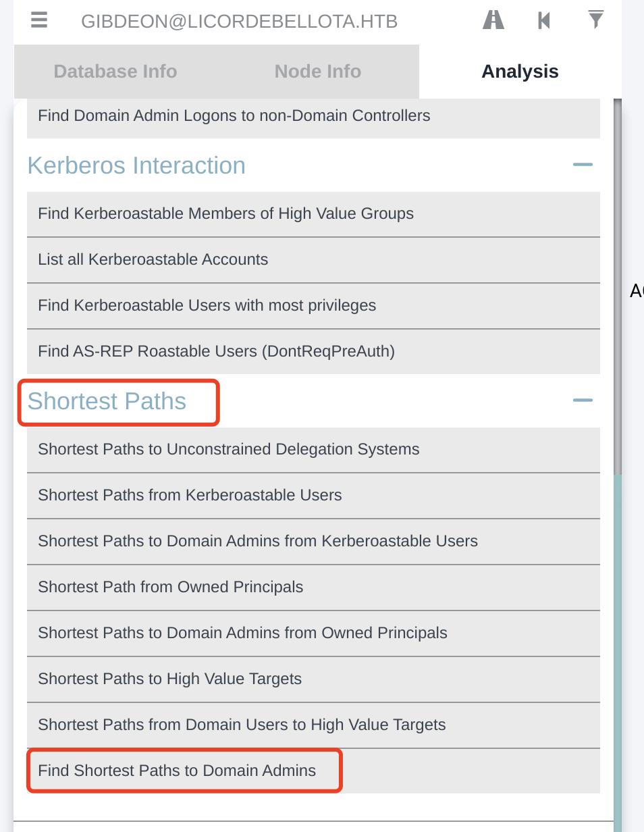Click the back-to-start arrow icon
The width and height of the screenshot is (644, 832).
(x=544, y=20)
